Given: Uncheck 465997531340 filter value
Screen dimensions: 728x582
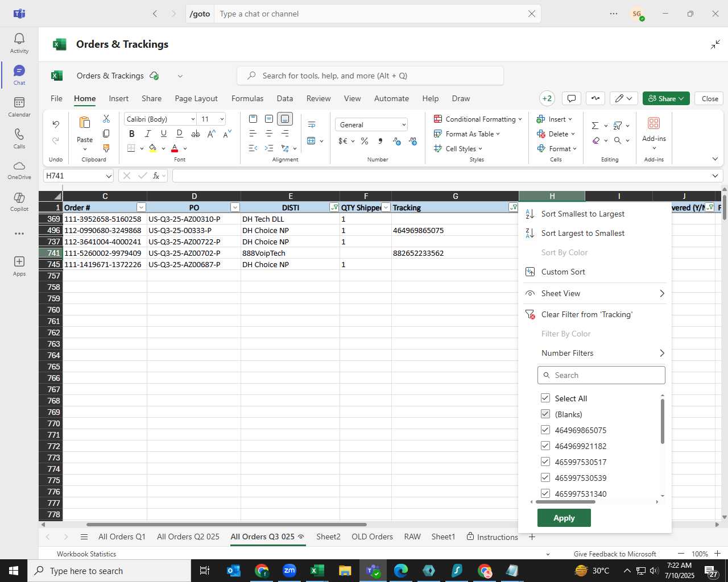Looking at the screenshot, I should [545, 493].
